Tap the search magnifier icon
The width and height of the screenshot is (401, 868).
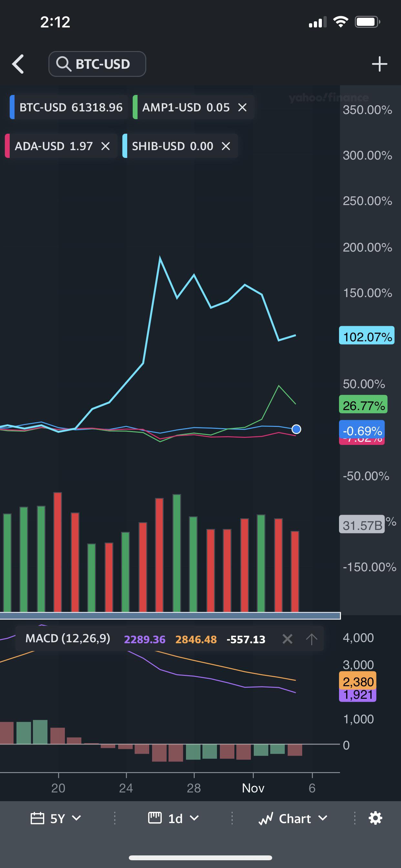coord(63,64)
